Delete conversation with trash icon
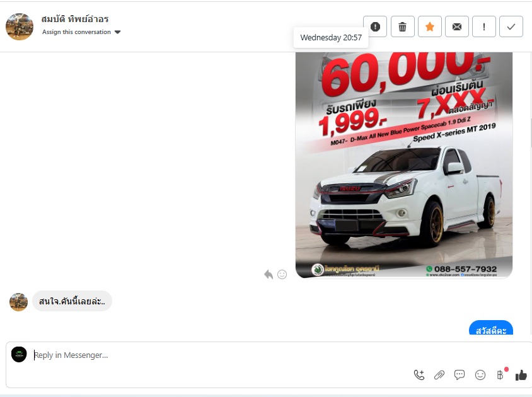The height and width of the screenshot is (397, 532). click(x=402, y=26)
